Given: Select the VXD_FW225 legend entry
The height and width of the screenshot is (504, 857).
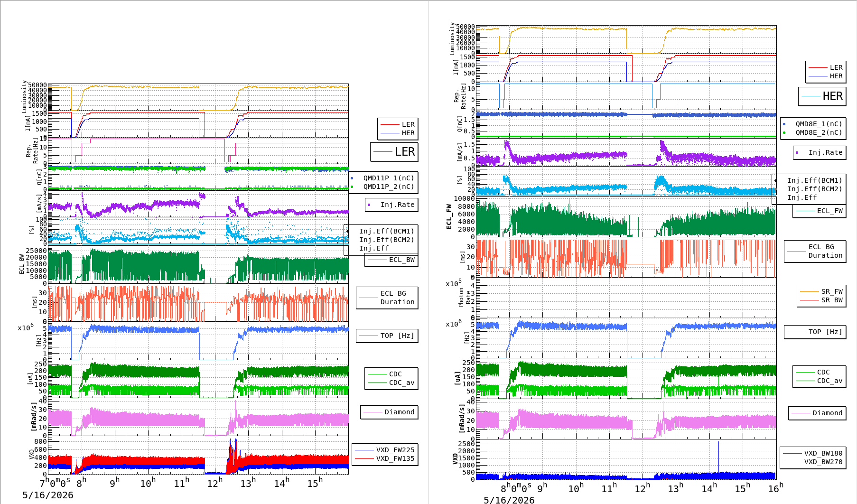Looking at the screenshot, I should (x=385, y=450).
